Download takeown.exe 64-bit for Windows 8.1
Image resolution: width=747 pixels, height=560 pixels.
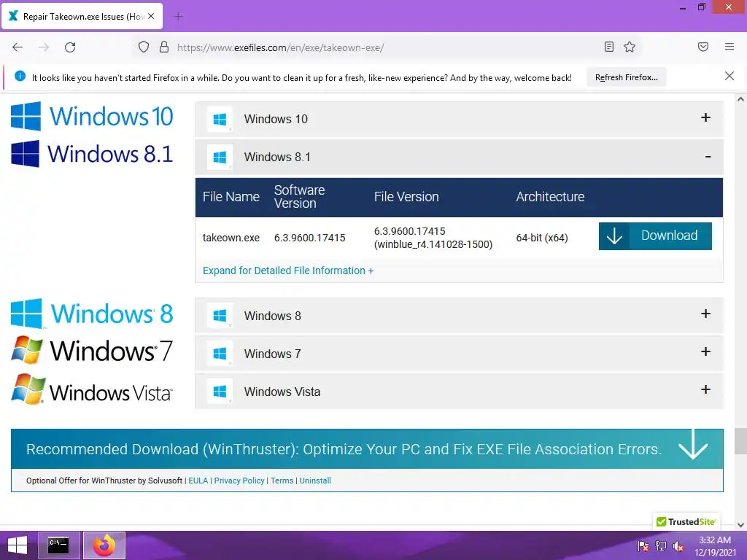point(655,236)
